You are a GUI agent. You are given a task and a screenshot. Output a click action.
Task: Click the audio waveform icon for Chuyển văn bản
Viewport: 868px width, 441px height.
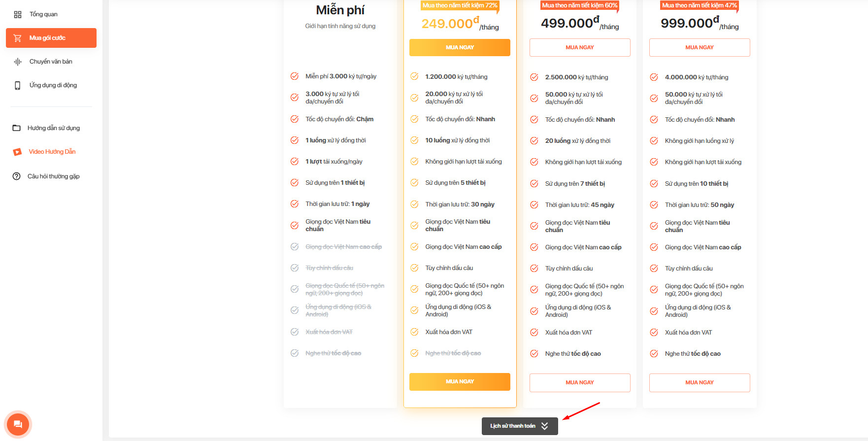click(x=18, y=62)
